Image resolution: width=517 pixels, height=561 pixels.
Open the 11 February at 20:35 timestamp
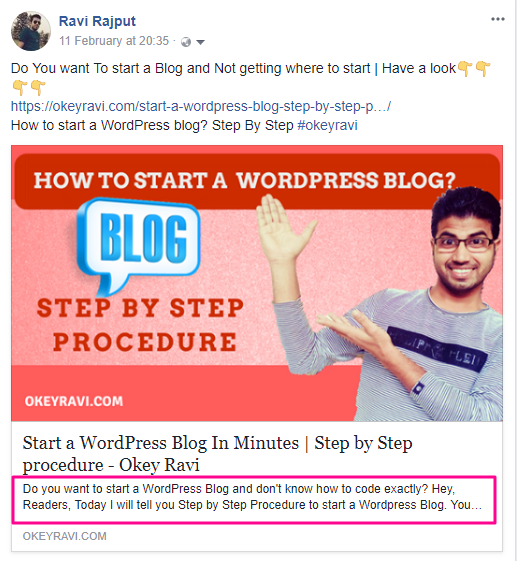coord(114,41)
